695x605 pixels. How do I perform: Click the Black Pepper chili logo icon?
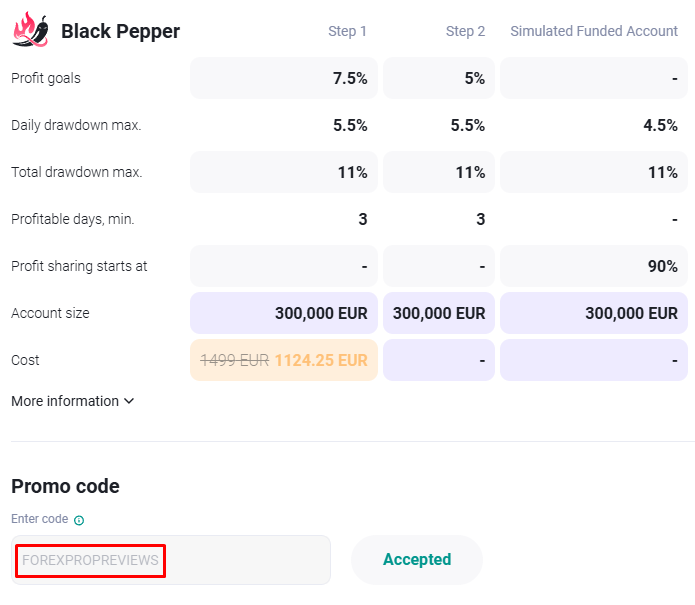(31, 30)
